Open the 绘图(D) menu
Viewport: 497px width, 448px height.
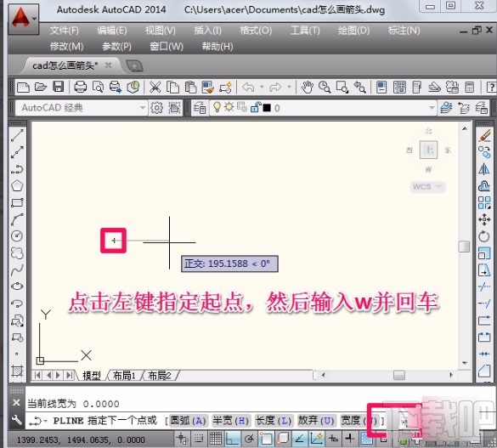click(x=353, y=31)
